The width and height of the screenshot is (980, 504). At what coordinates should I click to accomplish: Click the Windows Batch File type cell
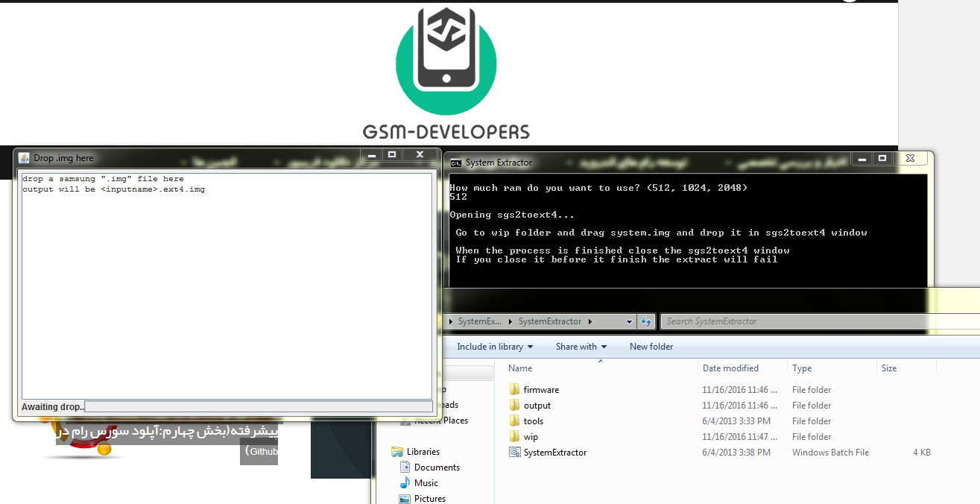[830, 453]
